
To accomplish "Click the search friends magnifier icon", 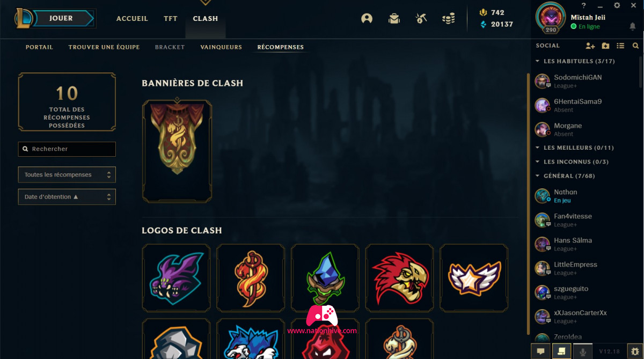I will (635, 46).
